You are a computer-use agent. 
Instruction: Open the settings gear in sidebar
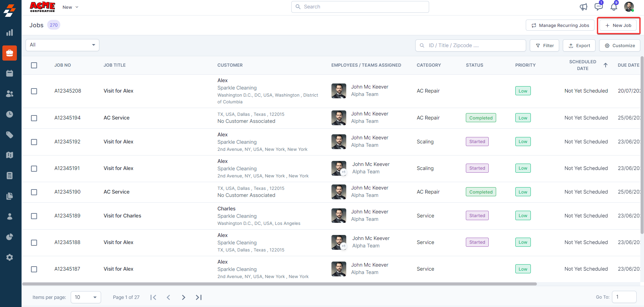tap(10, 258)
